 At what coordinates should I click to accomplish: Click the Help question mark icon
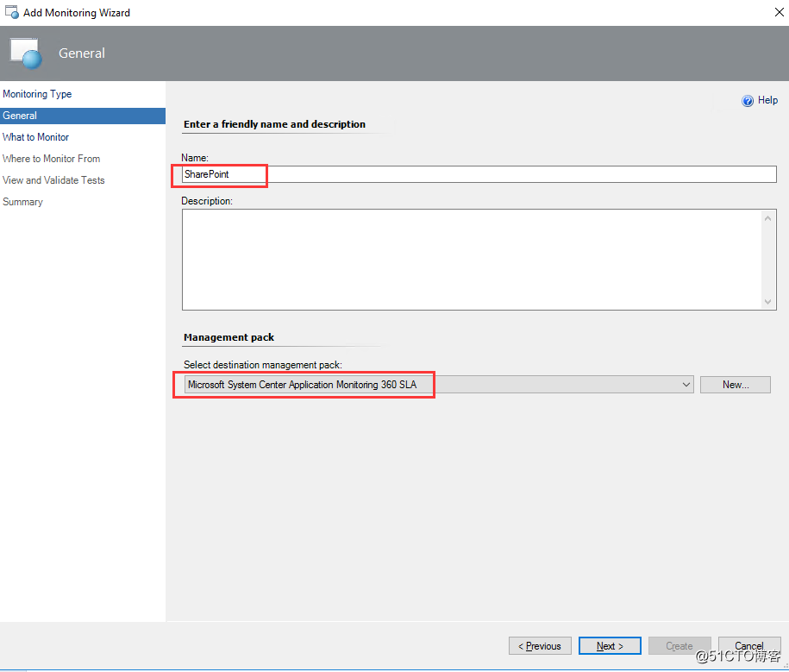(748, 101)
